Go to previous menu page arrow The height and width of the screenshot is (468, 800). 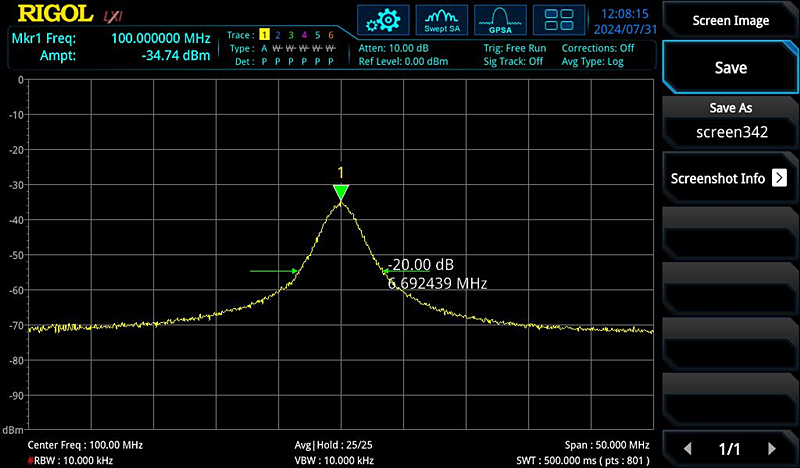[688, 449]
